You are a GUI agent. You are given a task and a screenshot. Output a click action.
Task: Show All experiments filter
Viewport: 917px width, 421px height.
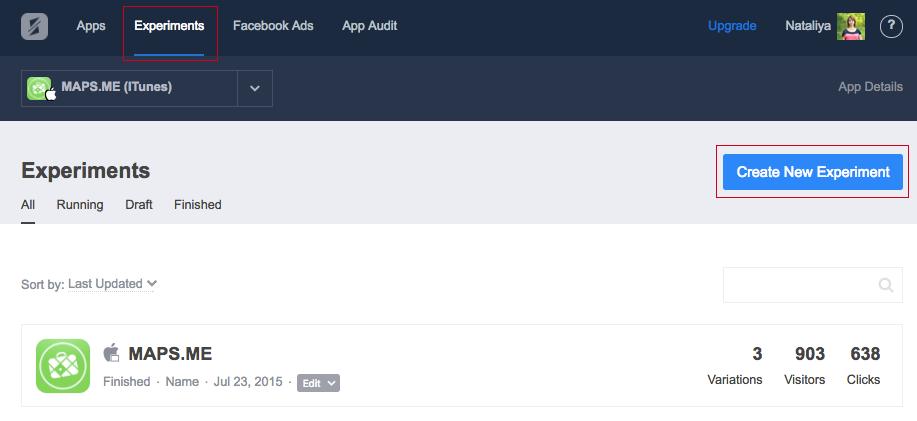pos(28,205)
